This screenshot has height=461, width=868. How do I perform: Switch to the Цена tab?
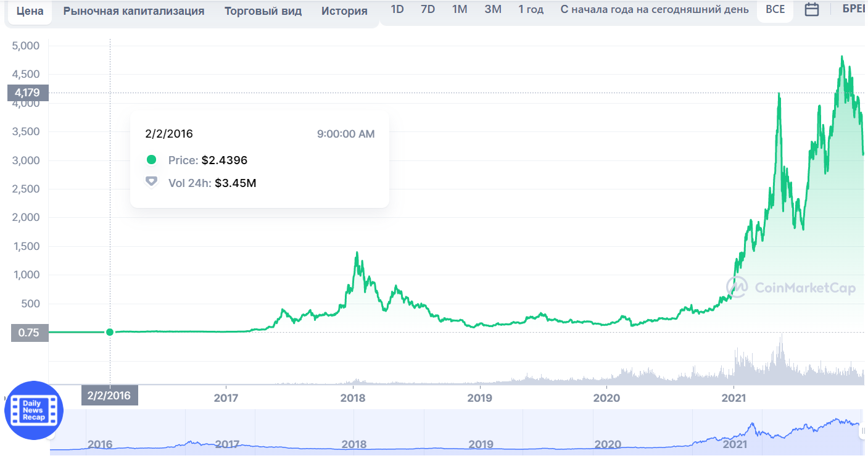tap(30, 11)
